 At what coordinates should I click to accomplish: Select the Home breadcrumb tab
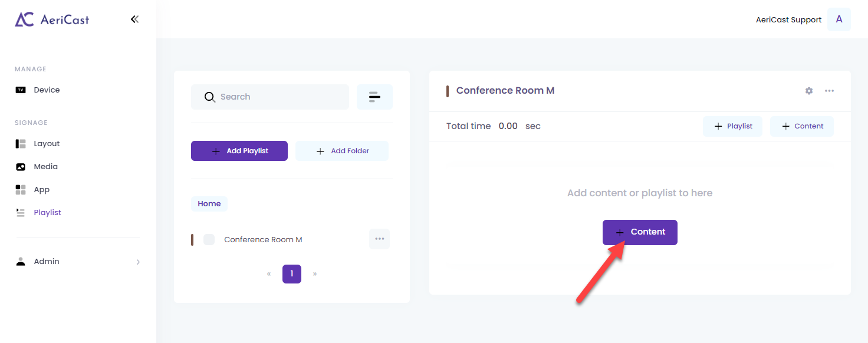209,204
